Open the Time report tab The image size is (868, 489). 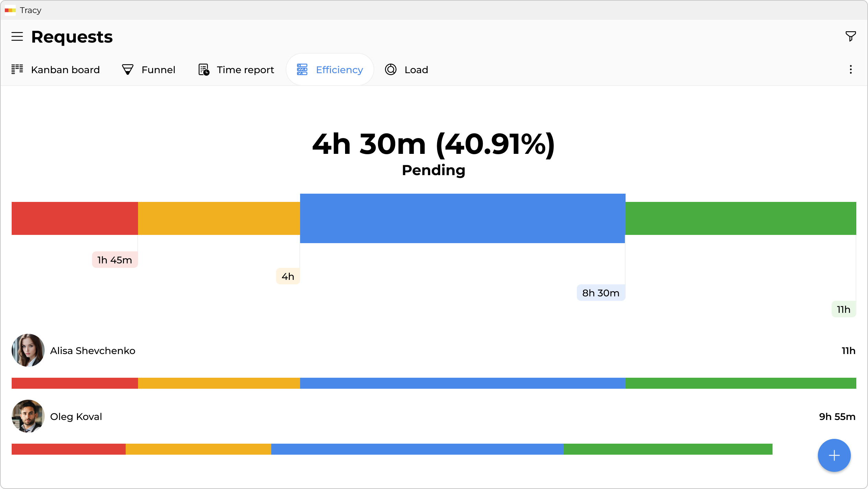(x=245, y=70)
